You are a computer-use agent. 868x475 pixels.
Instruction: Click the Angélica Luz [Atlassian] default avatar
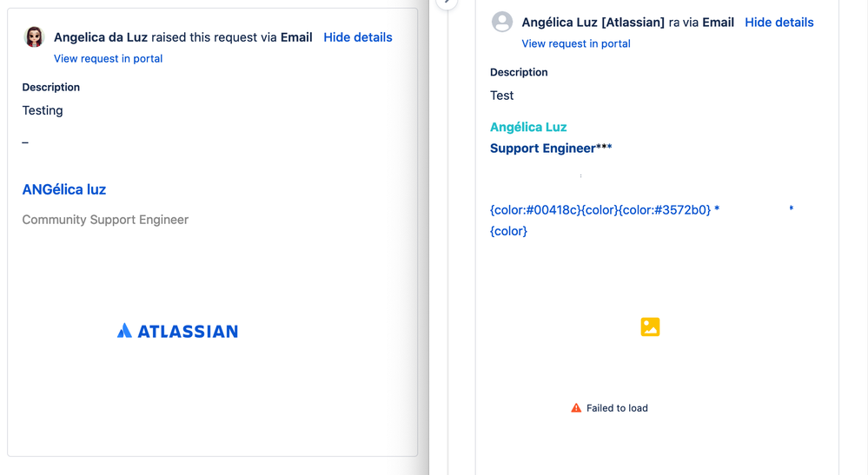pos(502,22)
